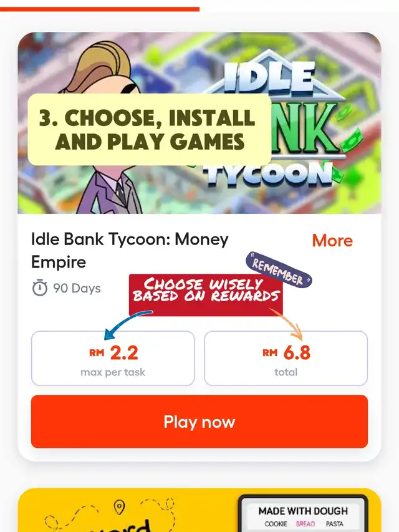Tap the Idle Bank Tycoon: Money Empire title
The height and width of the screenshot is (532, 399).
130,250
